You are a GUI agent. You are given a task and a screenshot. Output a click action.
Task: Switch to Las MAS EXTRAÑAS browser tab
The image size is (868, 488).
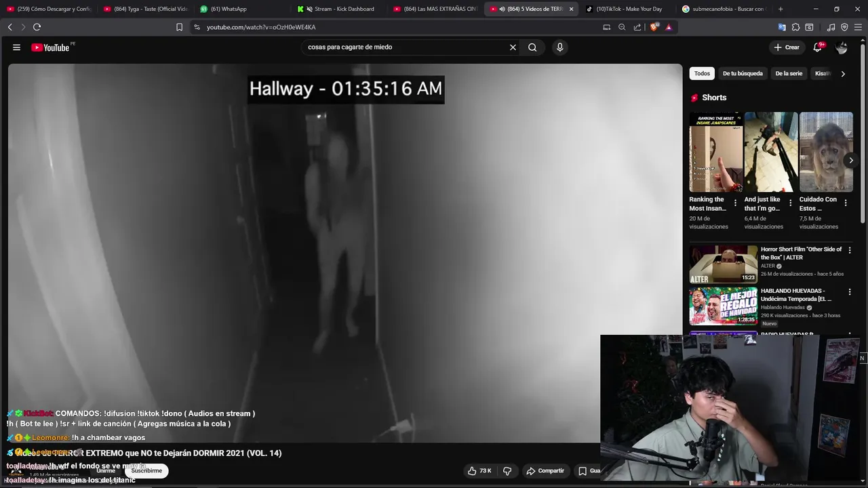point(435,9)
